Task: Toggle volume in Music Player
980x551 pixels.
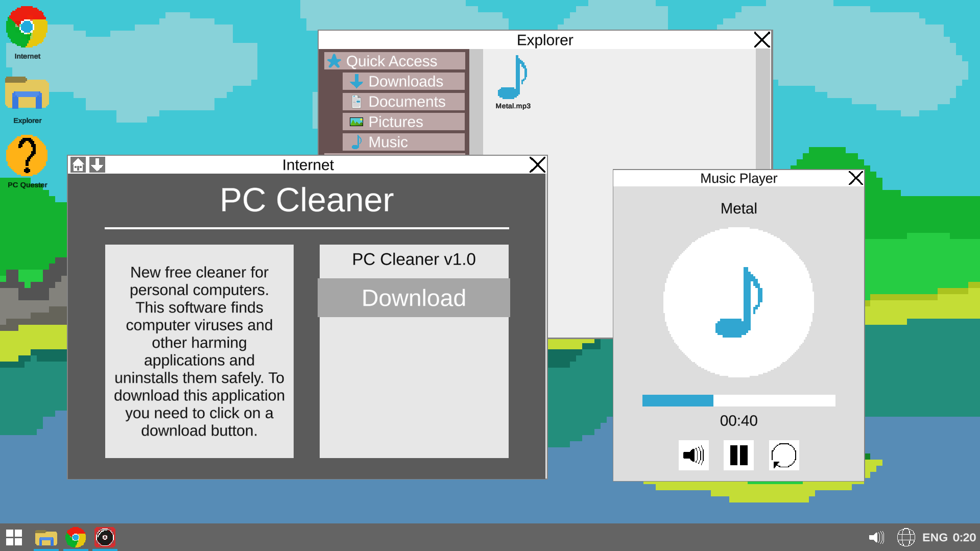Action: (x=694, y=455)
